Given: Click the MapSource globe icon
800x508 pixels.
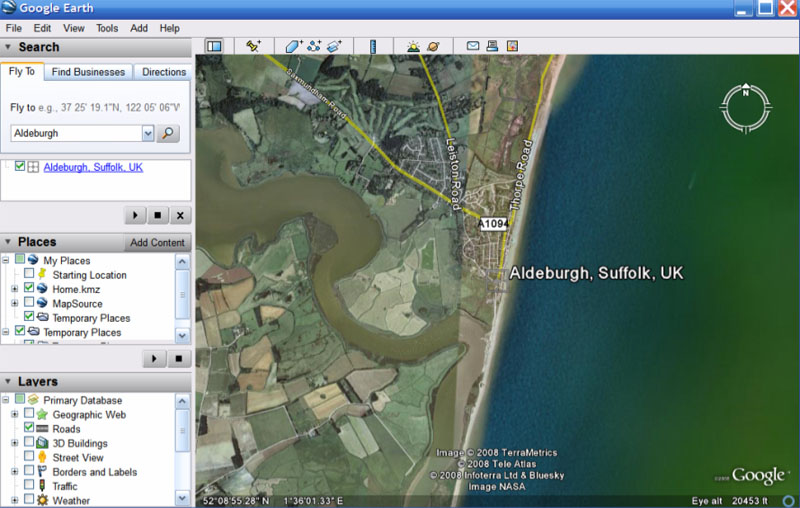Looking at the screenshot, I should (42, 302).
